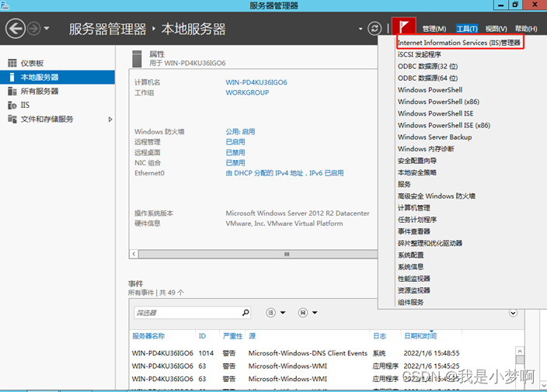Open Internet Information Services (IIS)管理器
Screen dimensions: 547x392
click(x=459, y=43)
